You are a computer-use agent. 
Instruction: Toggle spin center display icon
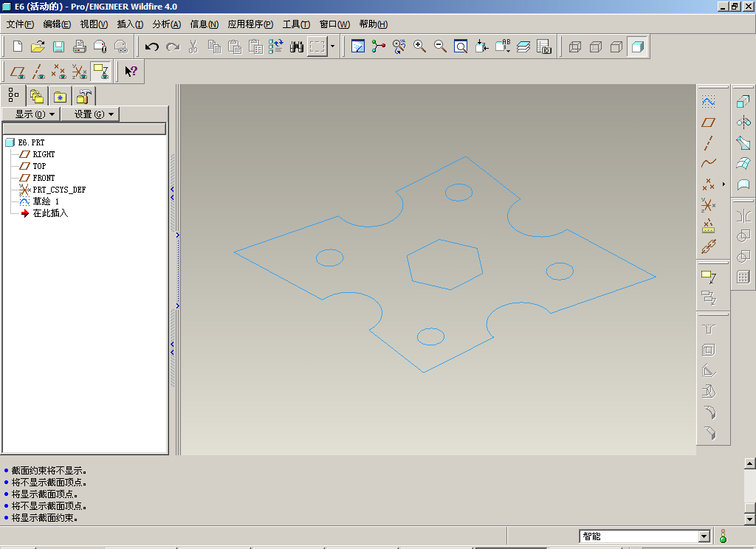click(x=379, y=46)
